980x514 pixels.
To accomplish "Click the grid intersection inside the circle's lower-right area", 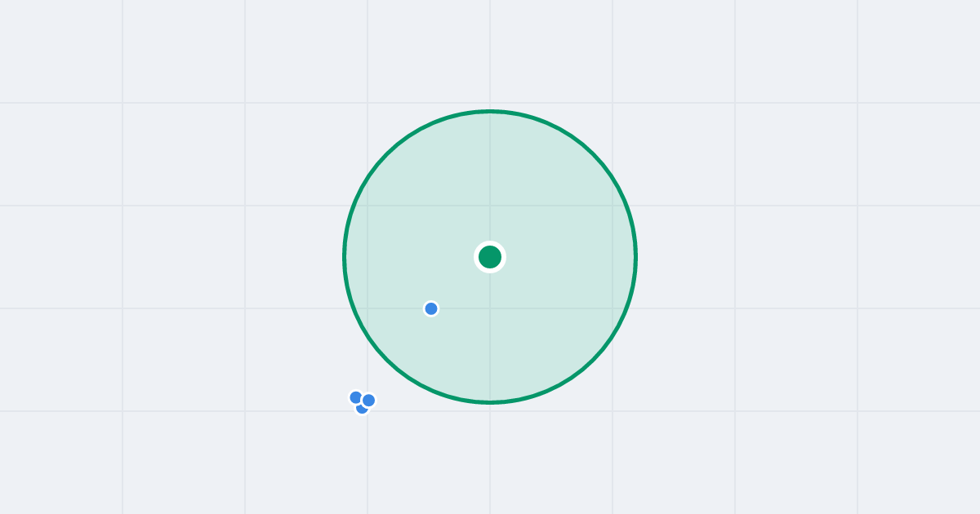I will coord(612,308).
